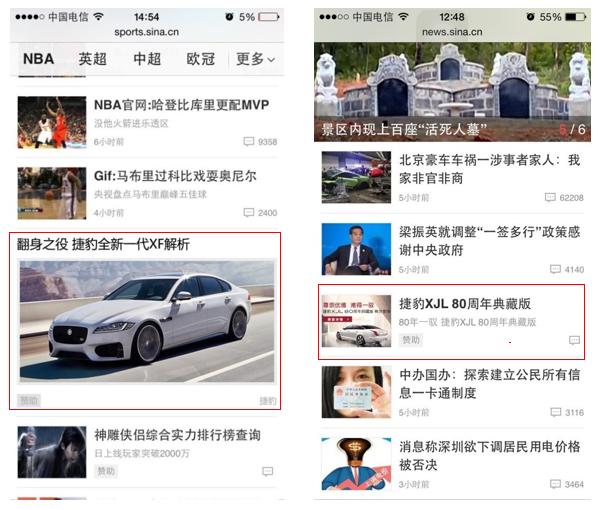Click subtitle 日上线玩家突破2000万
This screenshot has height=510, width=602.
[x=142, y=453]
